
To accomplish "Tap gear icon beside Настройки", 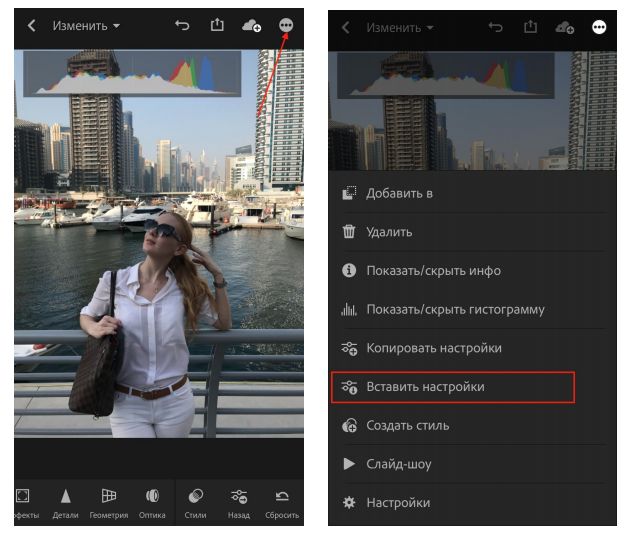I will coord(349,503).
